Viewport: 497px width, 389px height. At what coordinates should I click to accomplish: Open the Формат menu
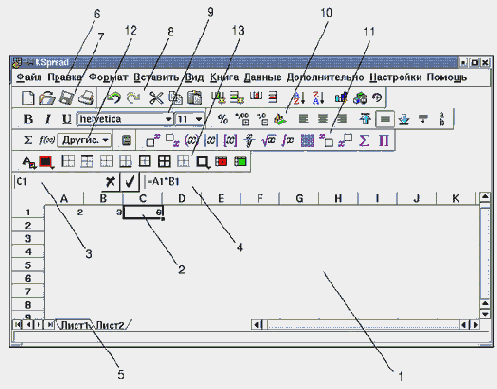point(109,77)
